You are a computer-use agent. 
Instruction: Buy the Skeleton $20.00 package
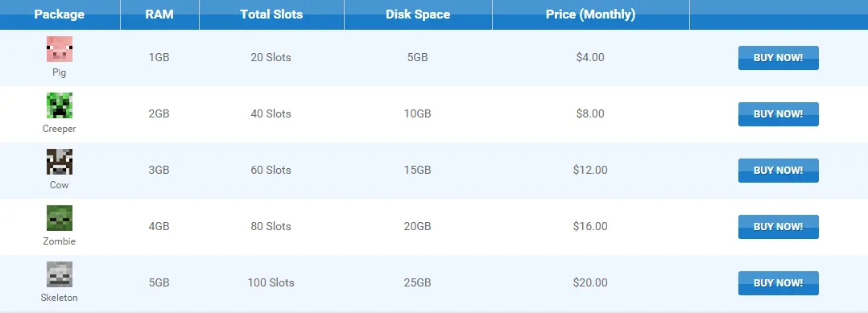click(779, 284)
